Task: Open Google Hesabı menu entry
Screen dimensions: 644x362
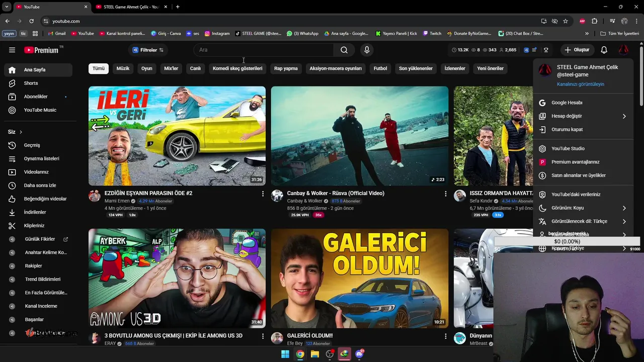Action: coord(583,103)
